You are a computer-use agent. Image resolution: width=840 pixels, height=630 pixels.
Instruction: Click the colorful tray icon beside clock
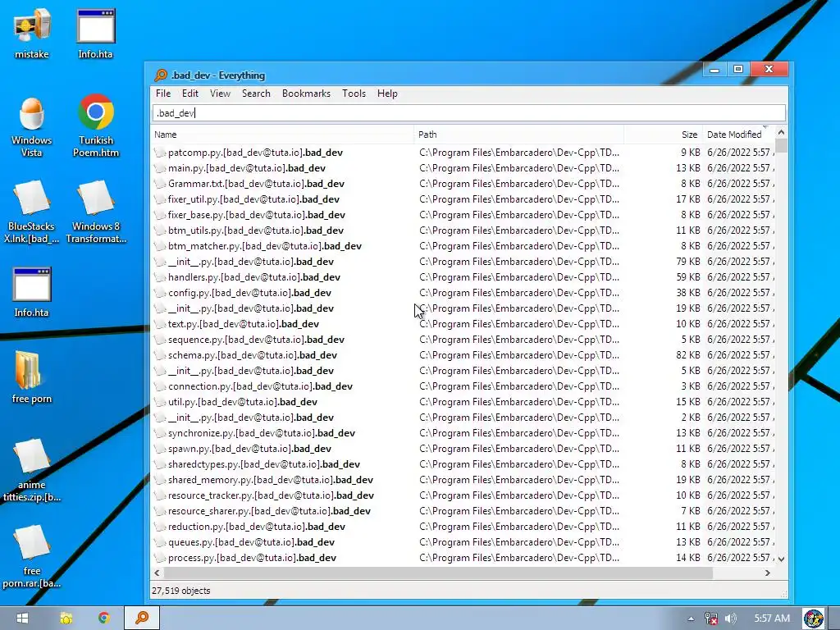(x=813, y=619)
